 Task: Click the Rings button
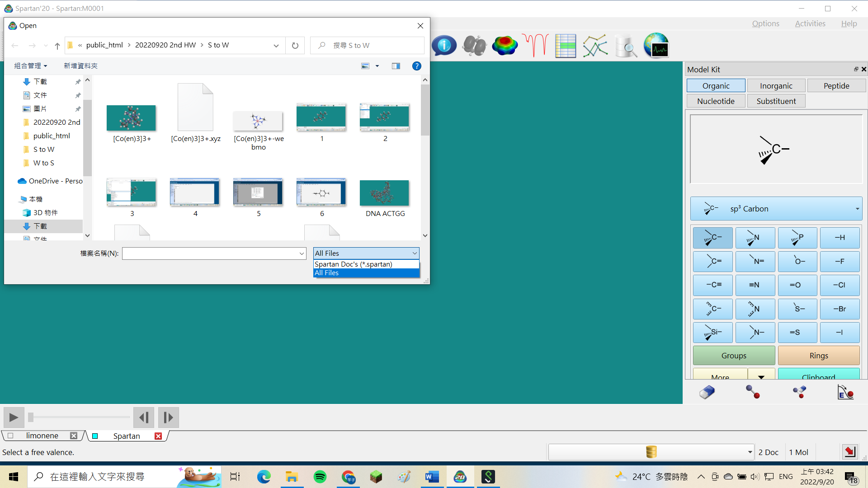[x=819, y=356]
